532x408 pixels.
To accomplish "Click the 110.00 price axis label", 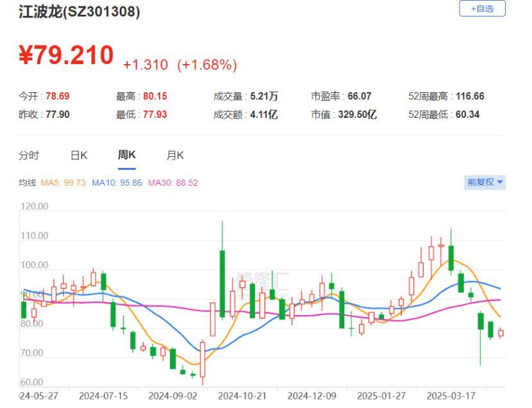I will point(34,235).
